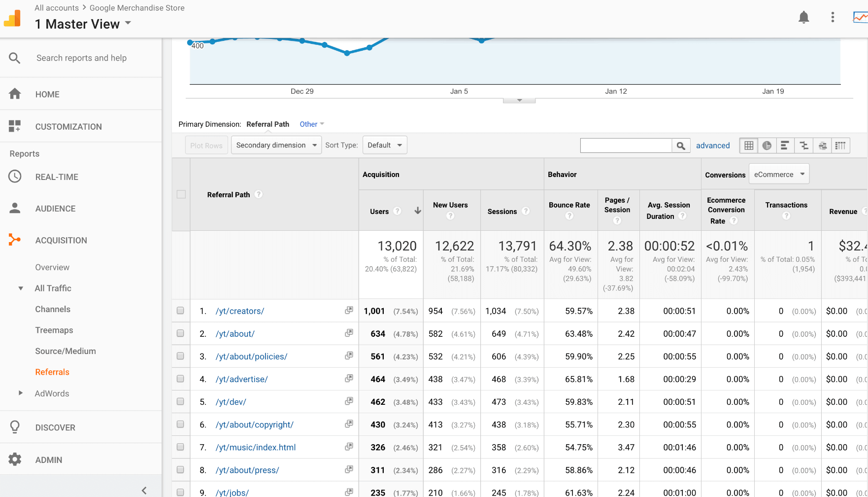This screenshot has width=868, height=497.
Task: Click the search magnifier in the sidebar
Action: (x=15, y=58)
